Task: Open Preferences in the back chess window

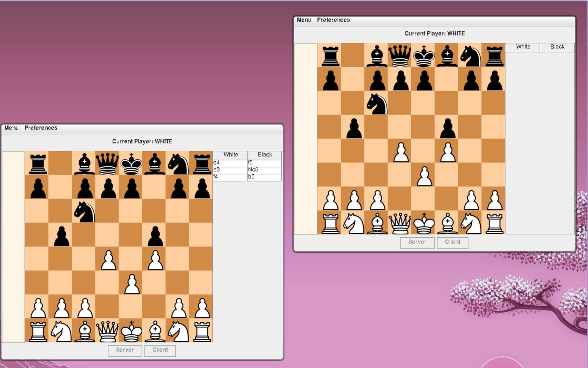Action: [x=334, y=20]
